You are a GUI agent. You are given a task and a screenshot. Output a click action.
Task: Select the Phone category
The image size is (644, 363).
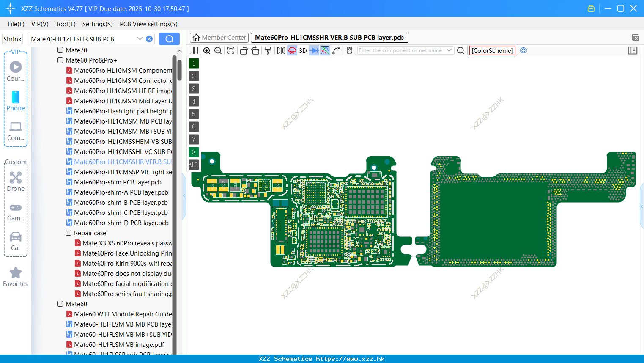point(16,101)
